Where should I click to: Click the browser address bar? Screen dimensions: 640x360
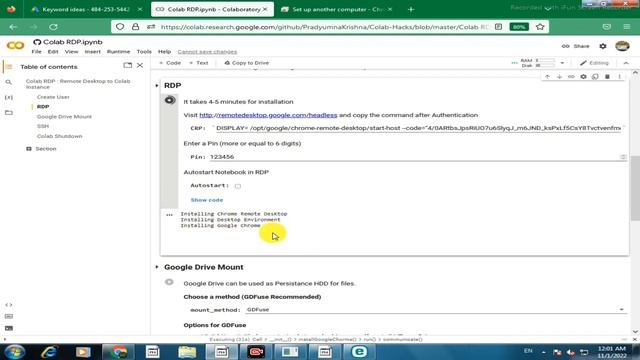[x=324, y=27]
